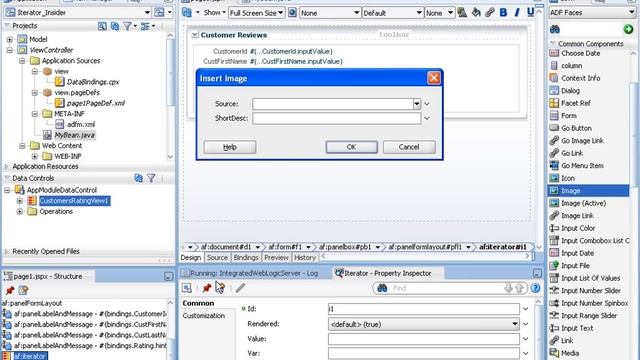Select the Go Button component
640x360 pixels.
(576, 128)
